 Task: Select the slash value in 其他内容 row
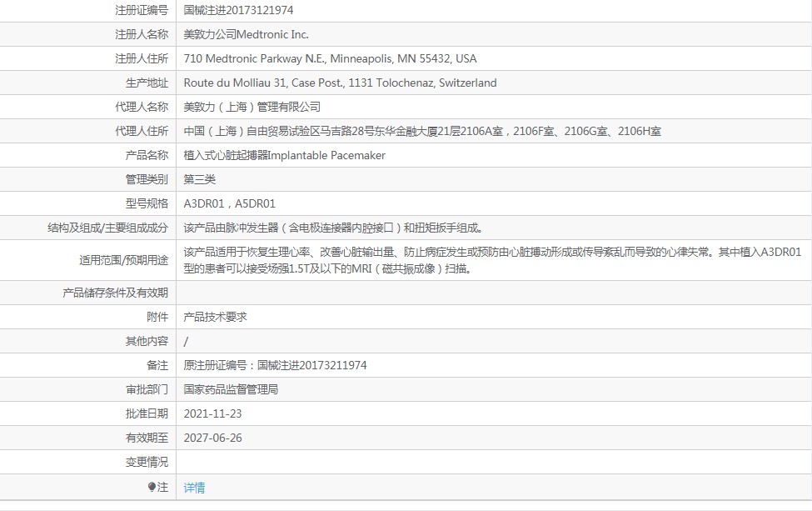pyautogui.click(x=186, y=342)
